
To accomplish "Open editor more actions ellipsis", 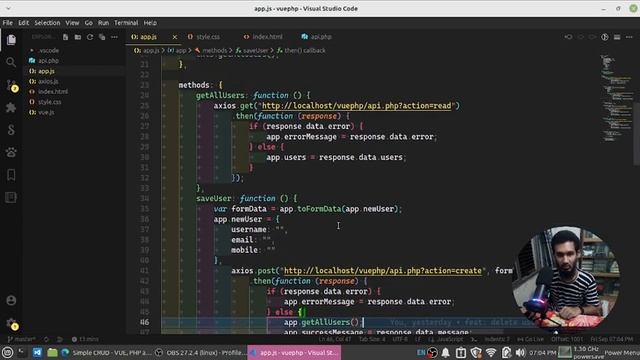I will tap(629, 37).
